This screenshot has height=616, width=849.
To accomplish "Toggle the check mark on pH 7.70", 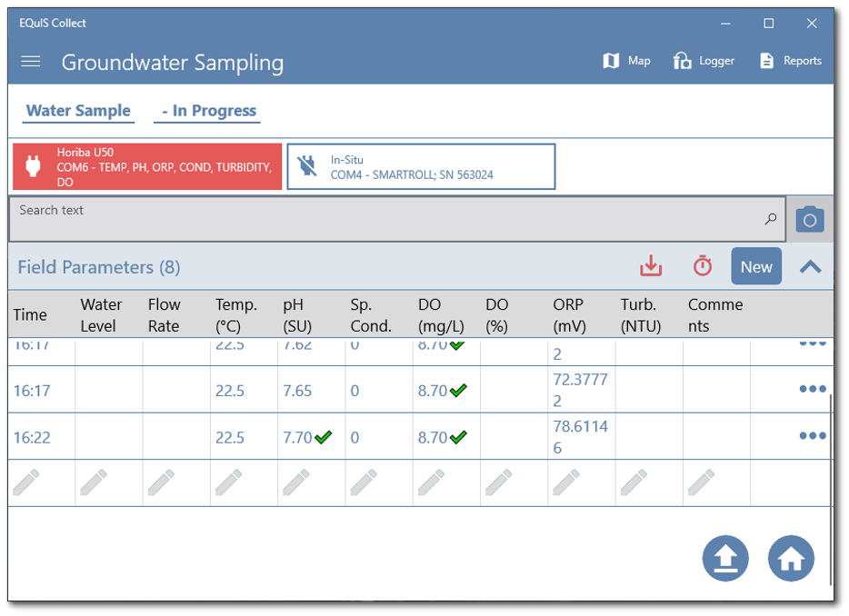I will tap(321, 437).
